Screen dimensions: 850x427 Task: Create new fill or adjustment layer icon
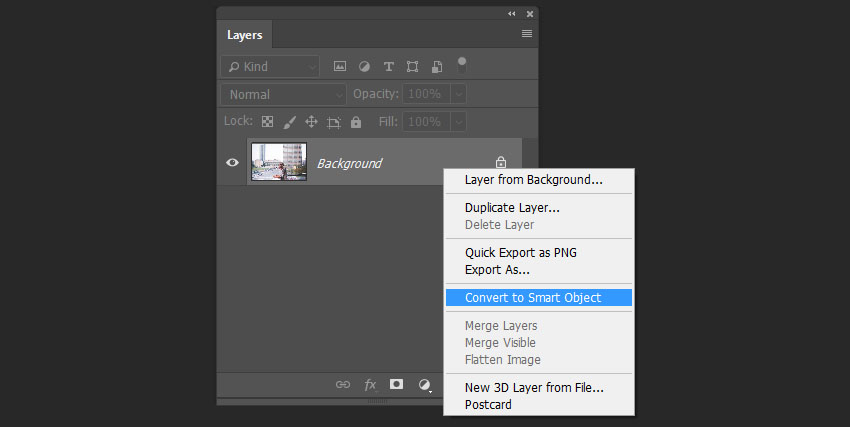pyautogui.click(x=425, y=385)
